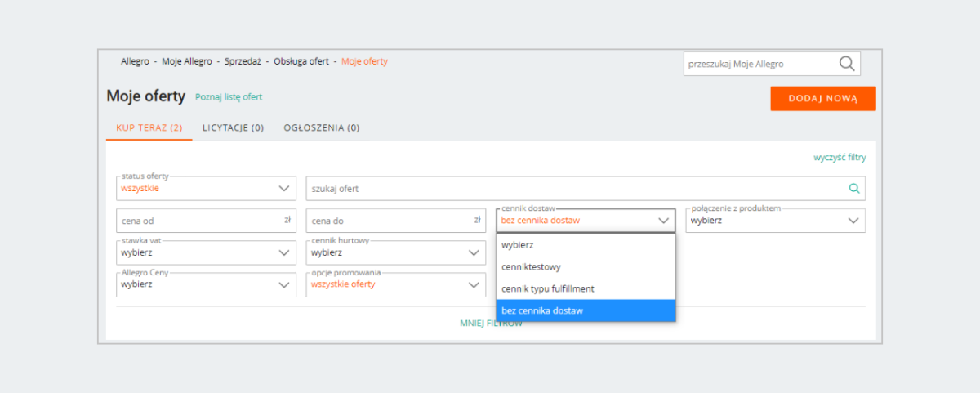
Task: Open the Poznaj listę ofert link
Action: point(229,97)
